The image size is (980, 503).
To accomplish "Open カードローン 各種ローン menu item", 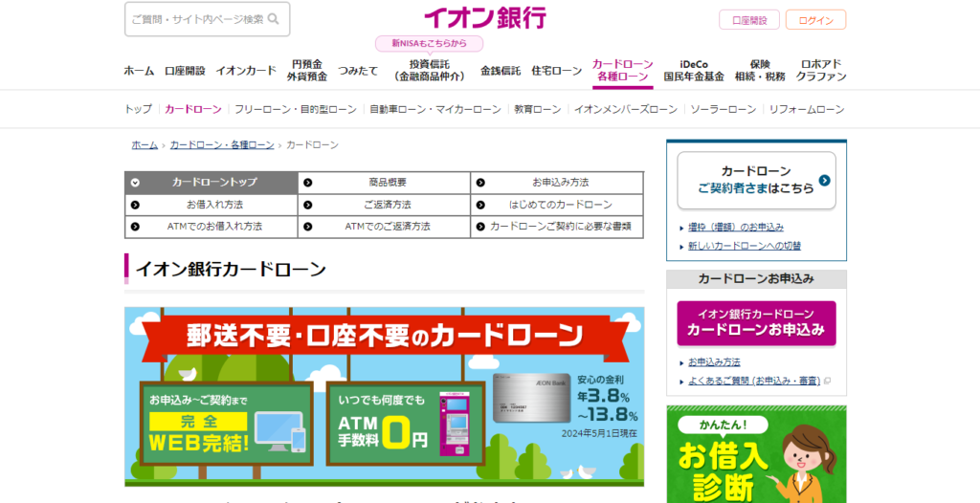I will [622, 71].
